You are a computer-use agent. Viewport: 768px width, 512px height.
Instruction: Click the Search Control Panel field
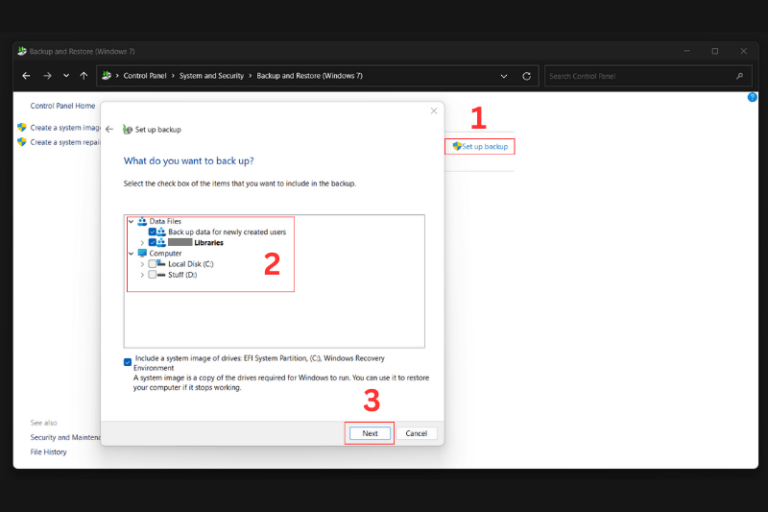click(x=638, y=76)
